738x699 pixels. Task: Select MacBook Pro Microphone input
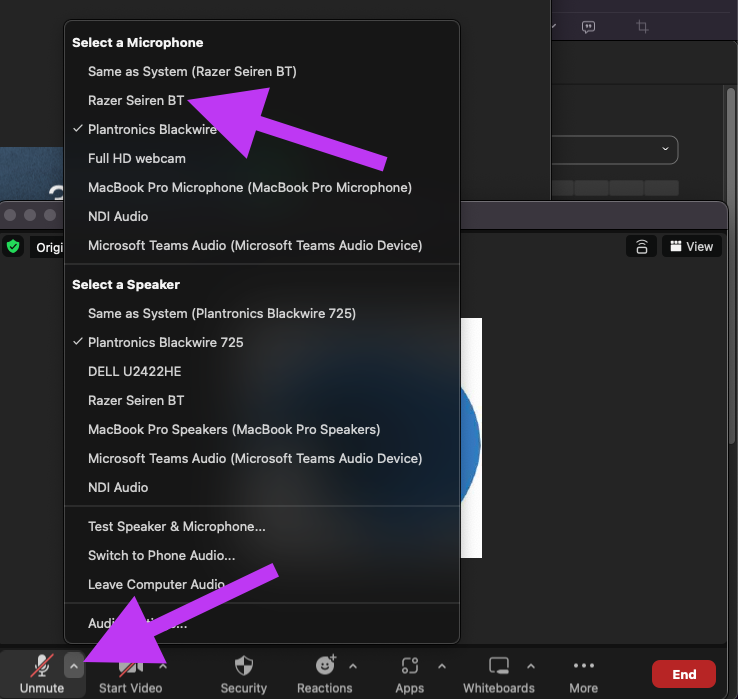click(x=262, y=187)
